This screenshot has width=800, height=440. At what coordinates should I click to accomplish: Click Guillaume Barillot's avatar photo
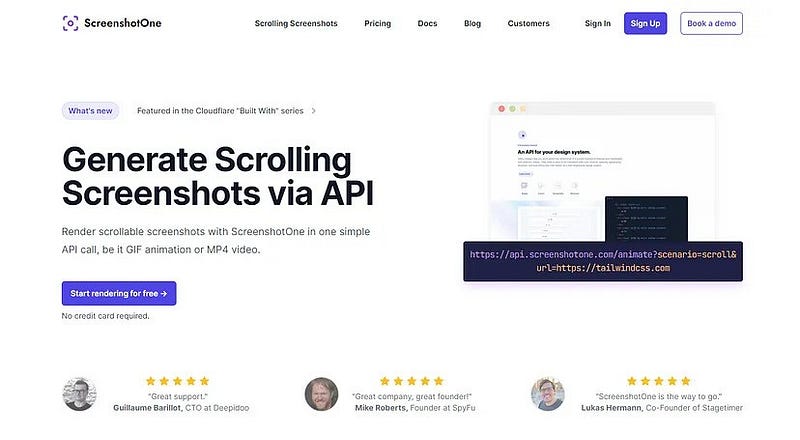click(79, 394)
